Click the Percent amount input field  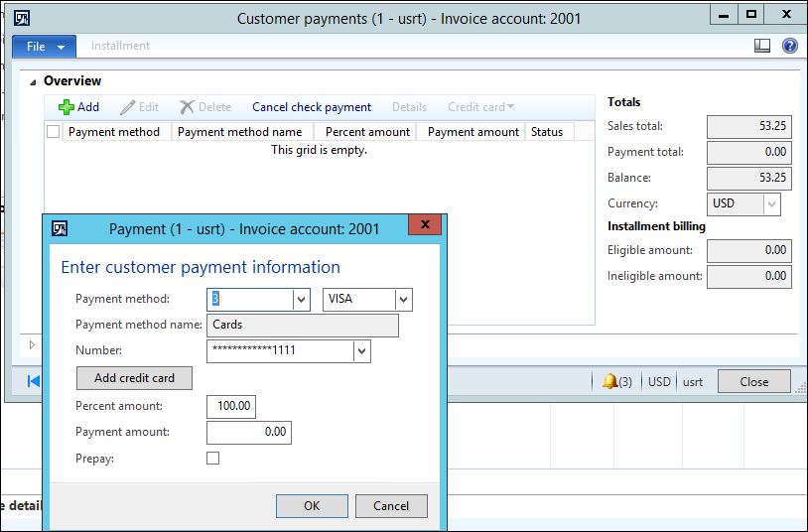tap(231, 407)
